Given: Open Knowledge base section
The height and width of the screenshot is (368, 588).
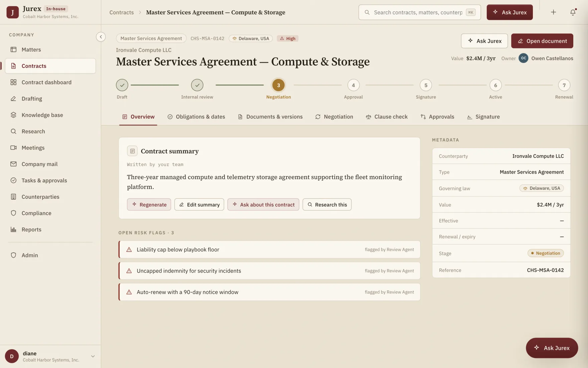Looking at the screenshot, I should (50, 115).
